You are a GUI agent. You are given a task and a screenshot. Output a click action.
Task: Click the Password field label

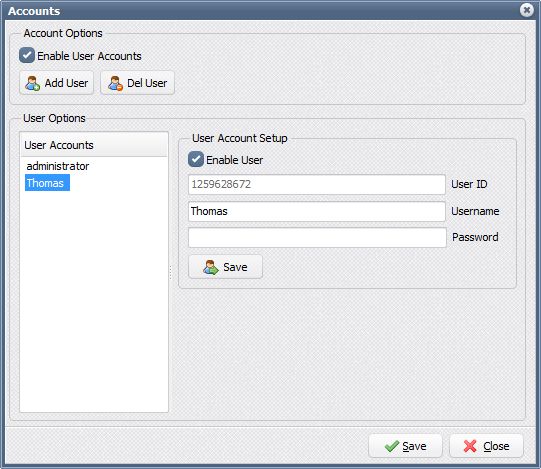475,237
